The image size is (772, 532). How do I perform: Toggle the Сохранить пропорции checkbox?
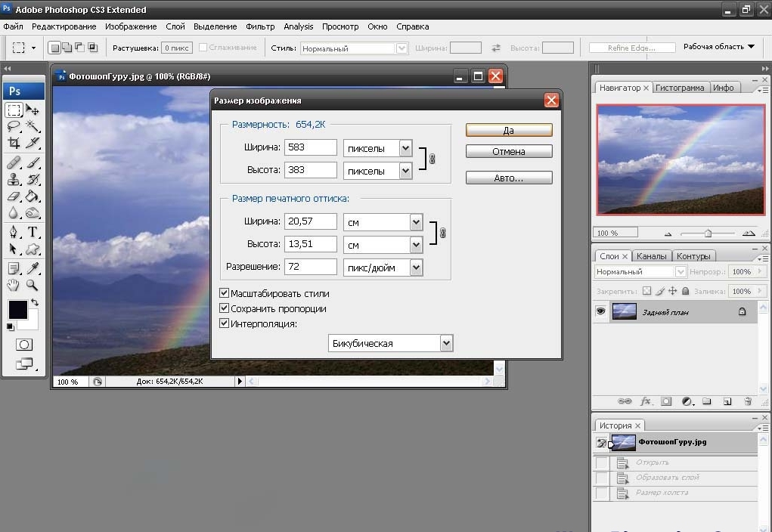tap(224, 308)
